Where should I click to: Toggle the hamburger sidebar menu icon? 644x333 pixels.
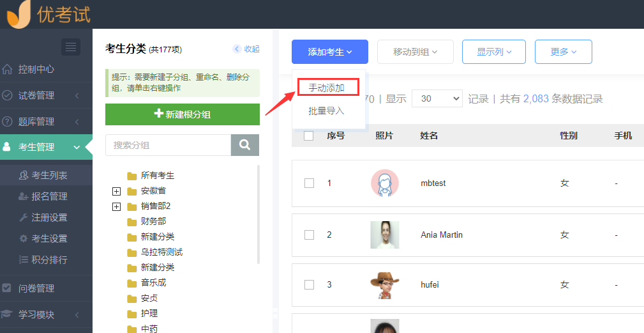[x=71, y=47]
